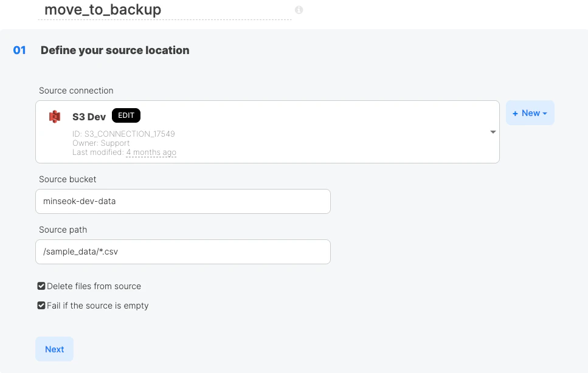588x373 pixels.
Task: Click the Source connection label
Action: coord(76,91)
